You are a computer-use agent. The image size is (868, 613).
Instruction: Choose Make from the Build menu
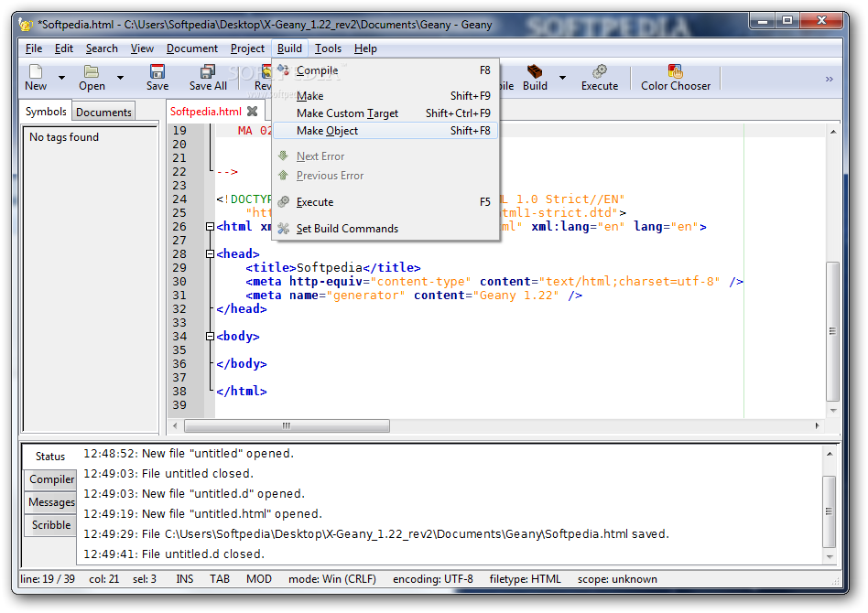(385, 96)
